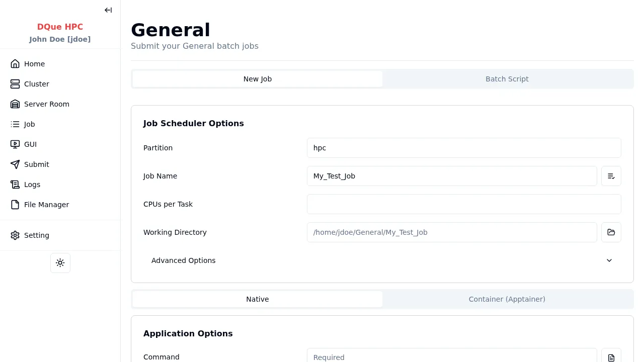Toggle the light/dark theme sun button

coord(60,263)
